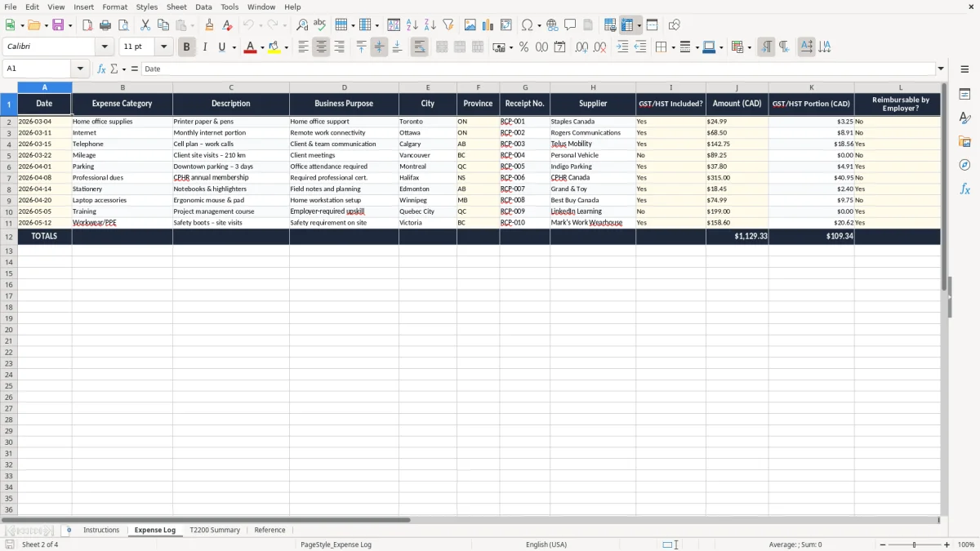Toggle Center Horizontally alignment

point(321,47)
